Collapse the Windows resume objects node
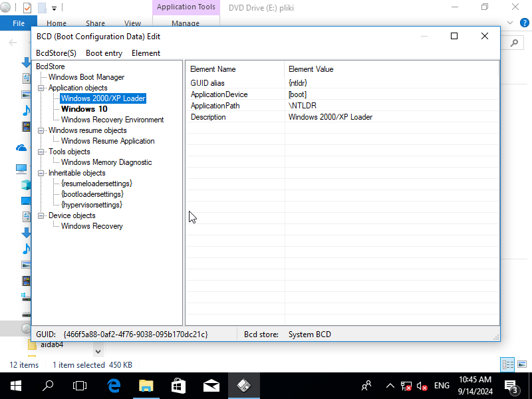The width and height of the screenshot is (532, 399). click(x=41, y=130)
